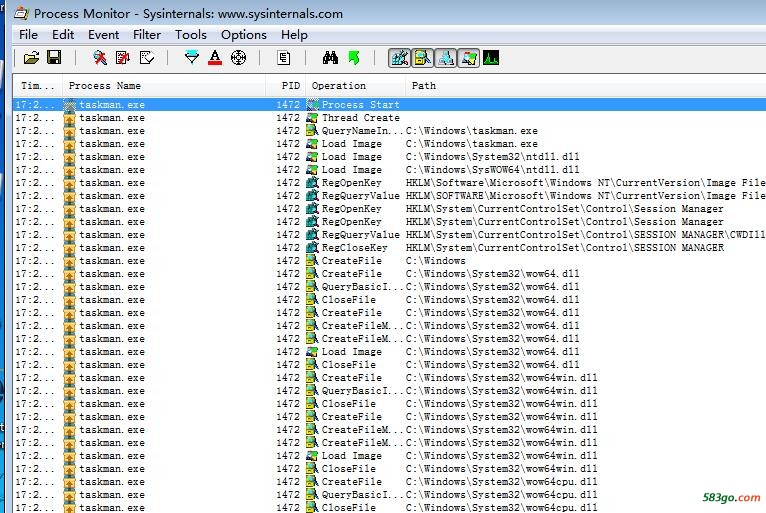Click the RegCloseKey registry operation icon
Screen dimensions: 766x513
point(312,248)
